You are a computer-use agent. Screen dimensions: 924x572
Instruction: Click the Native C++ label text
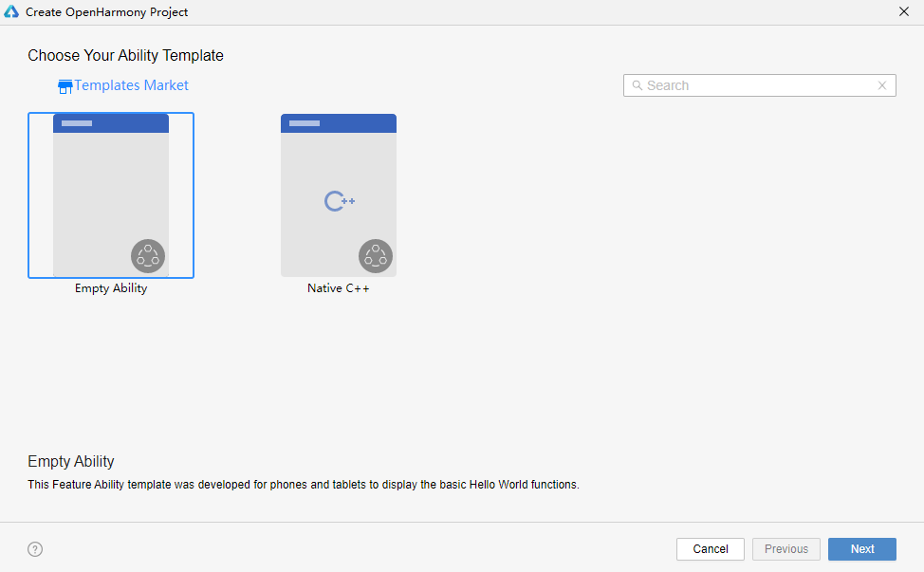[339, 288]
